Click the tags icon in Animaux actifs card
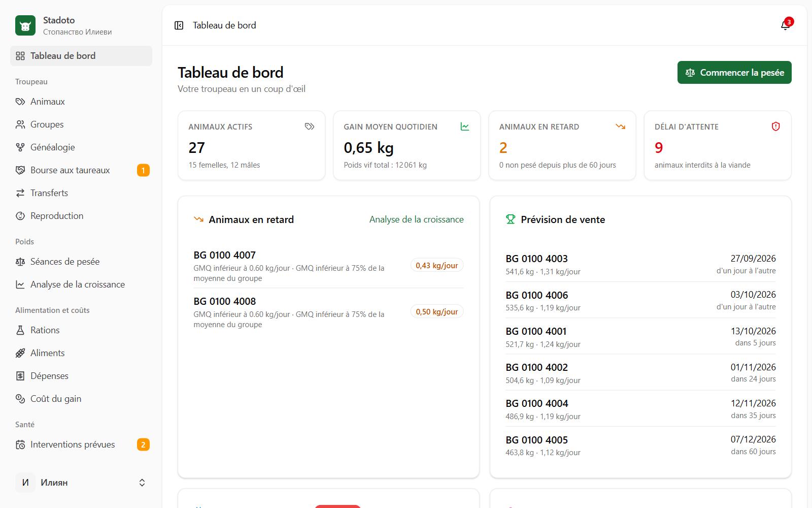Image resolution: width=812 pixels, height=508 pixels. coord(310,126)
